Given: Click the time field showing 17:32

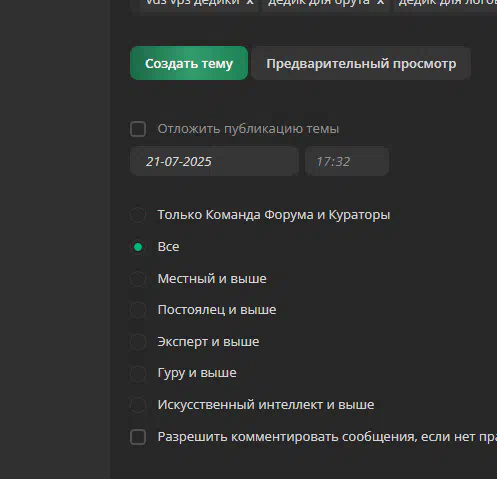Looking at the screenshot, I should (x=347, y=161).
